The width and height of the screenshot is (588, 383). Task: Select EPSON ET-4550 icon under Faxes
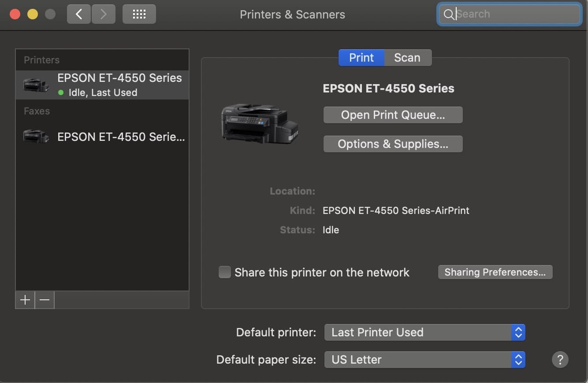click(x=36, y=136)
